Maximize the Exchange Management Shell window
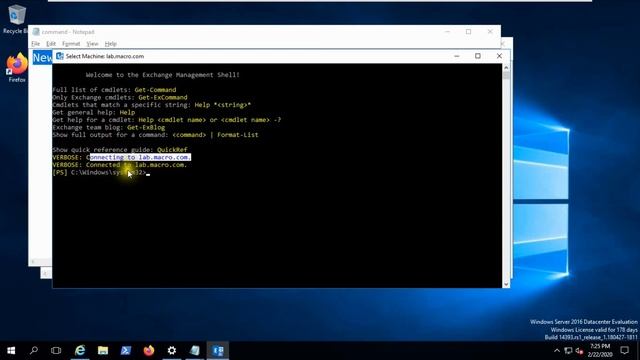The image size is (640, 360). pyautogui.click(x=478, y=56)
